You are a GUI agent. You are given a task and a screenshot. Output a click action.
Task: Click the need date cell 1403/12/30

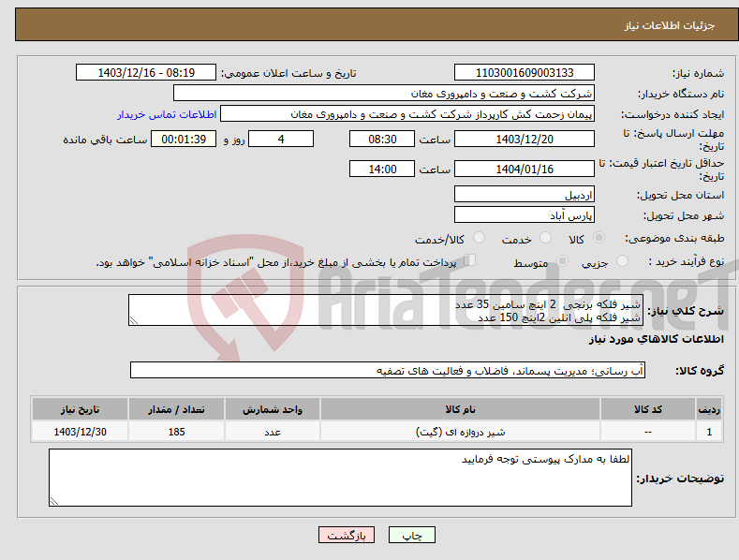tap(80, 432)
